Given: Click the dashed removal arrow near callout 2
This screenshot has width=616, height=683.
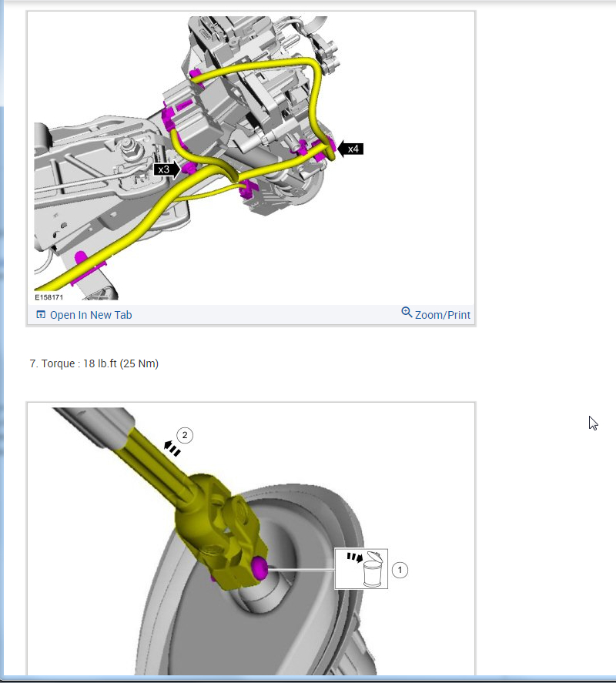Looking at the screenshot, I should point(172,449).
